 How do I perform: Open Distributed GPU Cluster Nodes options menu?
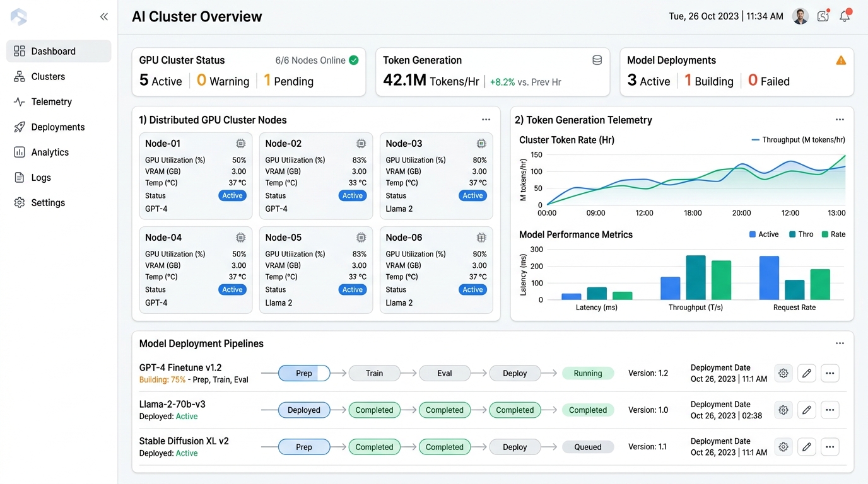coord(486,120)
